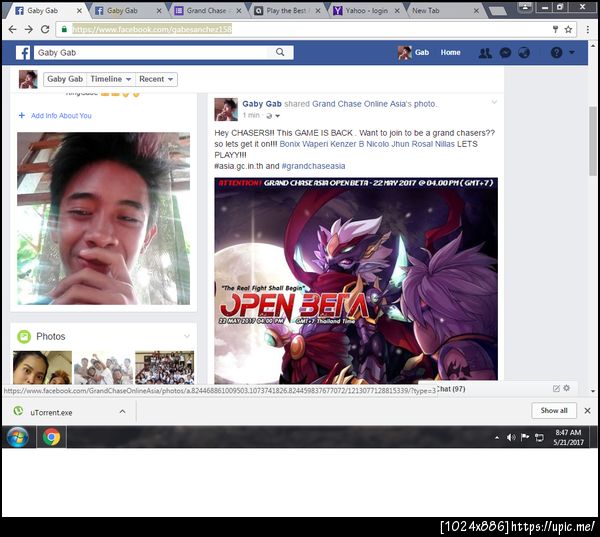This screenshot has width=600, height=537.
Task: Expand the account menu arrow in Facebook header
Action: click(572, 52)
